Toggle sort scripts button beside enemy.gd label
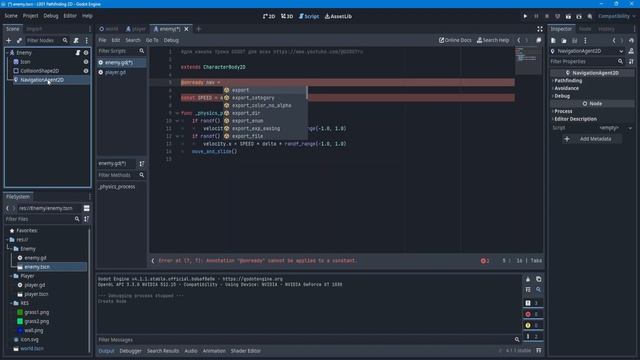 click(x=142, y=164)
